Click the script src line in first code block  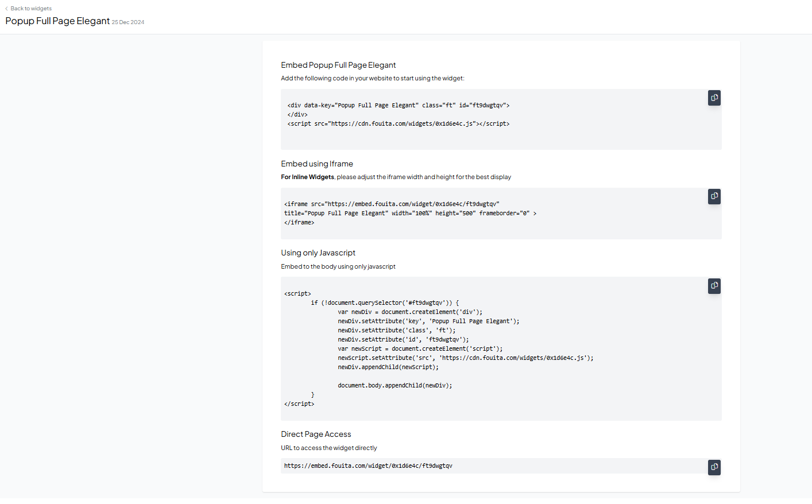tap(399, 123)
